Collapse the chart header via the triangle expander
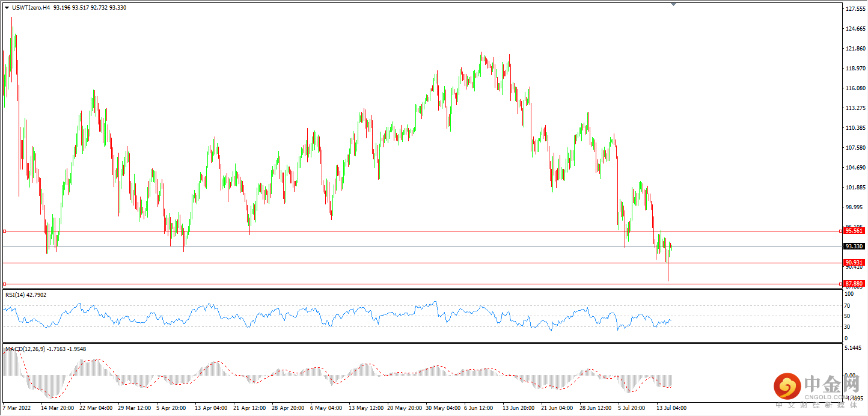The height and width of the screenshot is (416, 868). click(7, 8)
